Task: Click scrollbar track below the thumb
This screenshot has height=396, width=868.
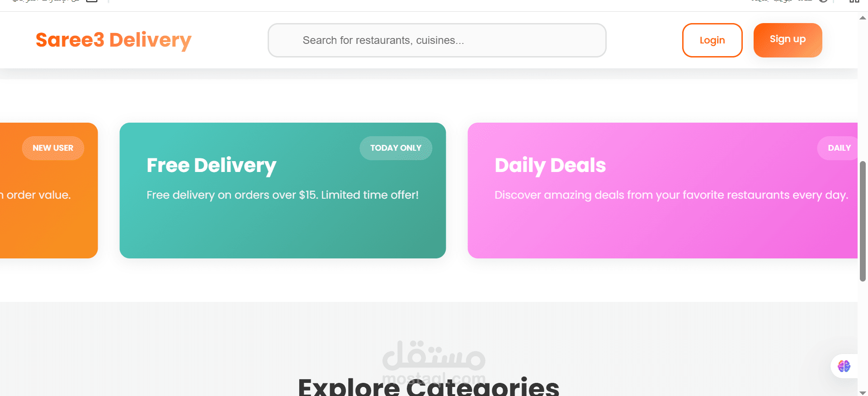Action: pos(863,335)
